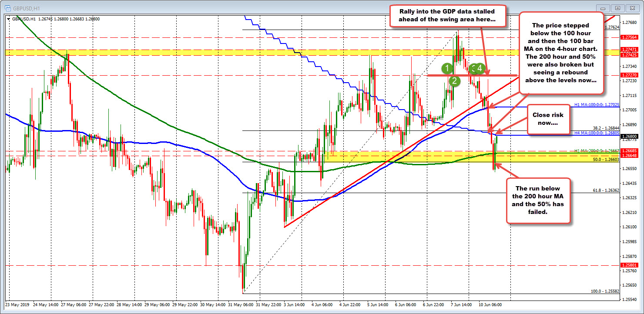Click the red 1.25801 price tag
The image size is (644, 314).
click(630, 265)
